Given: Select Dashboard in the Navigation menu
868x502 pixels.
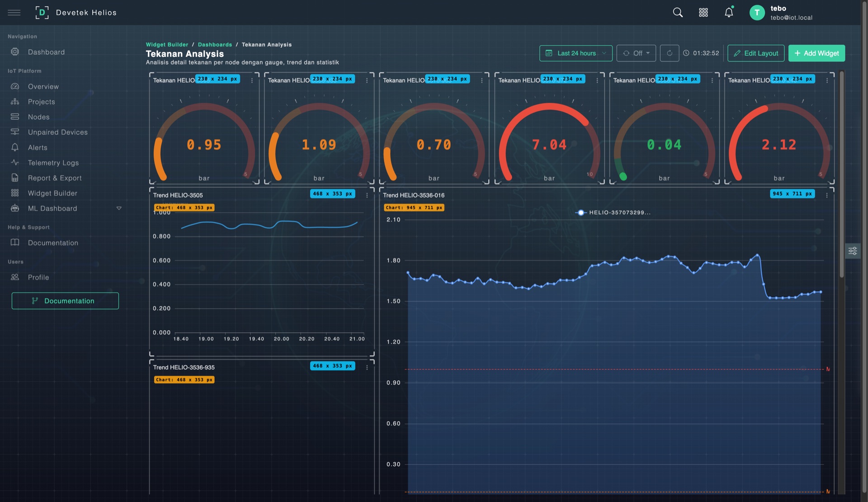Looking at the screenshot, I should pyautogui.click(x=46, y=52).
